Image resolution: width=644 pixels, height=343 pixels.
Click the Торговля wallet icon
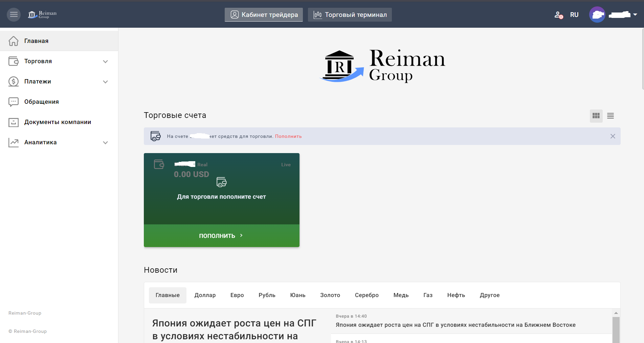[x=14, y=61]
